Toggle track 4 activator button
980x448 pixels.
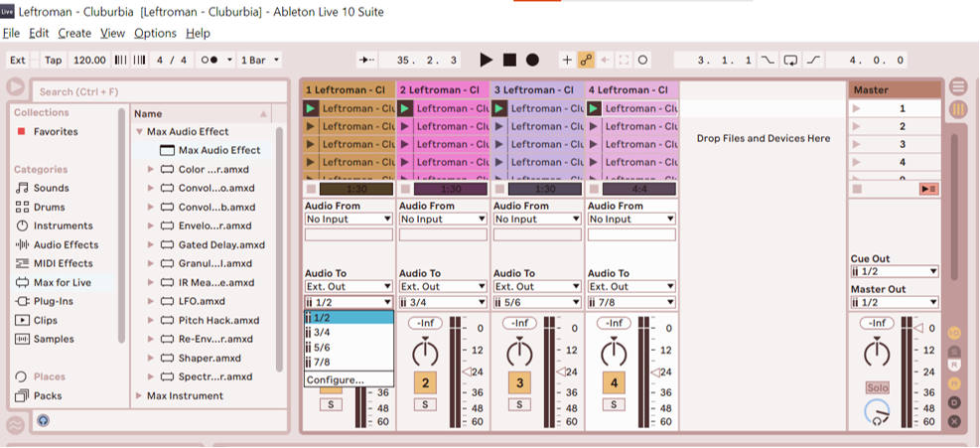(x=614, y=382)
